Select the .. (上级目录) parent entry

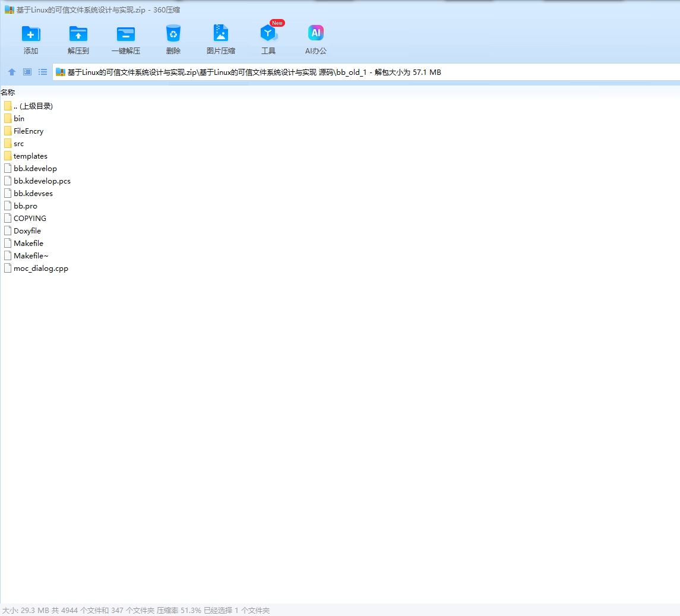(x=33, y=106)
